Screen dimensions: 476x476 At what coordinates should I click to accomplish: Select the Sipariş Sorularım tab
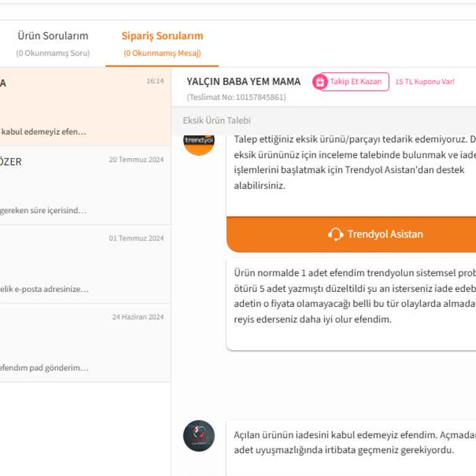click(162, 36)
